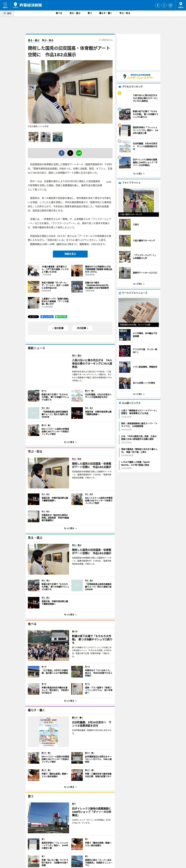Expand もっと見る under 最新ニュース
Screen dimensions: 186x868
click(70, 442)
